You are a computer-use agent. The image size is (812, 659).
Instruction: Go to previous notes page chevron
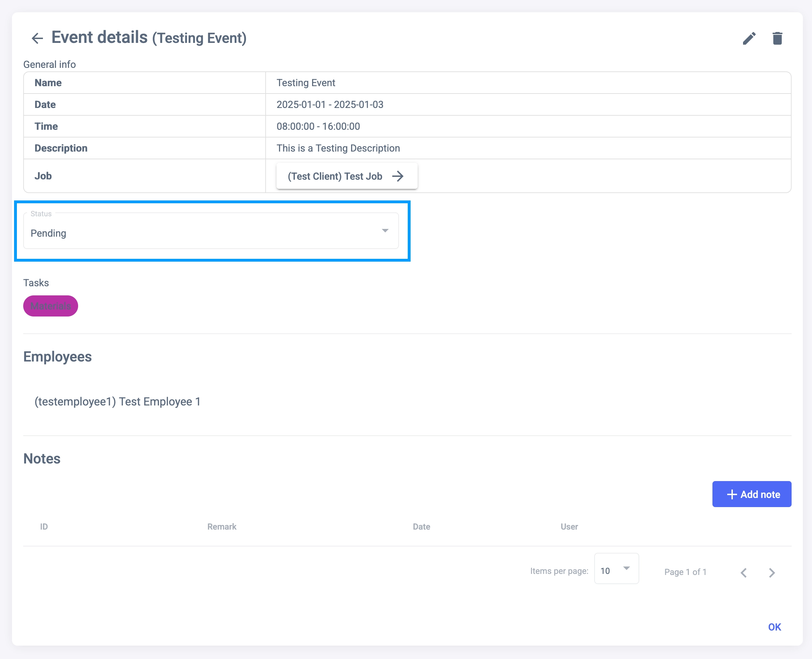click(744, 572)
